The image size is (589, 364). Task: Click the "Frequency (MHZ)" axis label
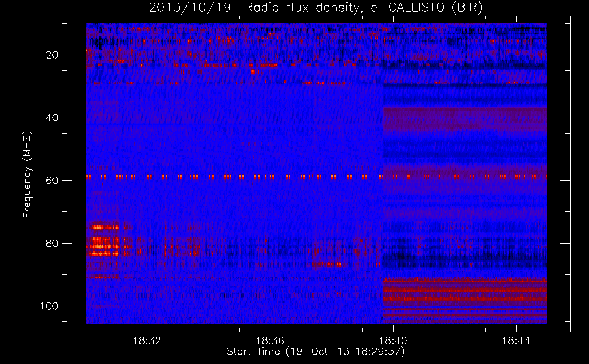tap(27, 175)
